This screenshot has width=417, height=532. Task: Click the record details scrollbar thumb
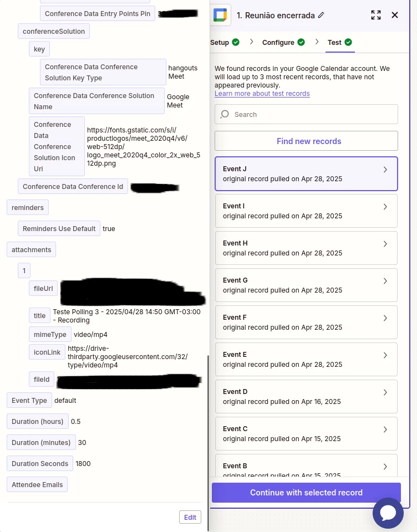coord(208,443)
